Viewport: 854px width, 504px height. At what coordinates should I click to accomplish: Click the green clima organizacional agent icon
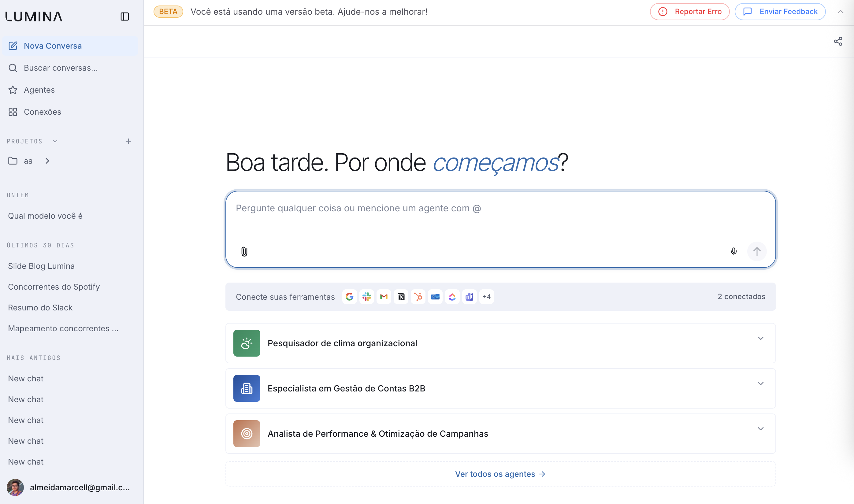tap(247, 343)
